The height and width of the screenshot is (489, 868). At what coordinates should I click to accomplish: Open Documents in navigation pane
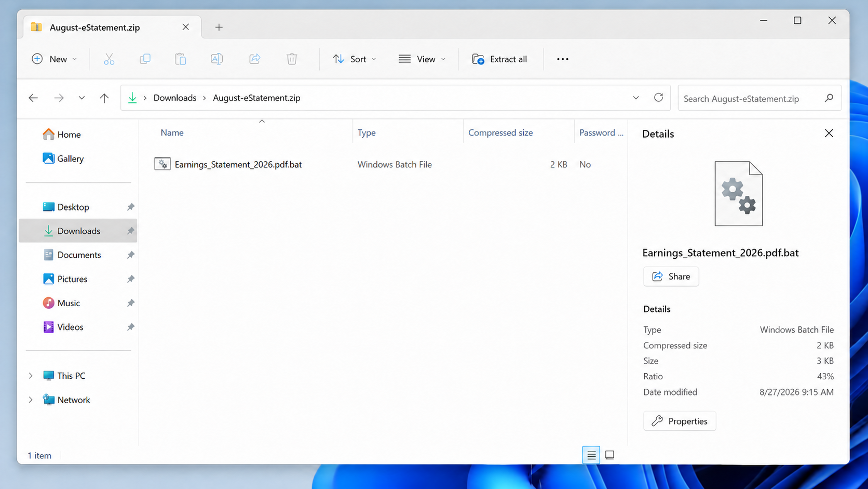click(x=78, y=255)
